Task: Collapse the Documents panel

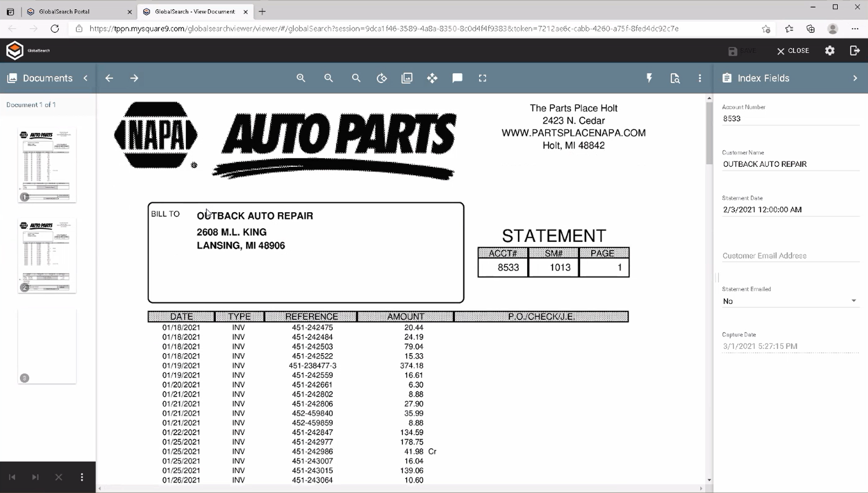Action: coord(85,78)
